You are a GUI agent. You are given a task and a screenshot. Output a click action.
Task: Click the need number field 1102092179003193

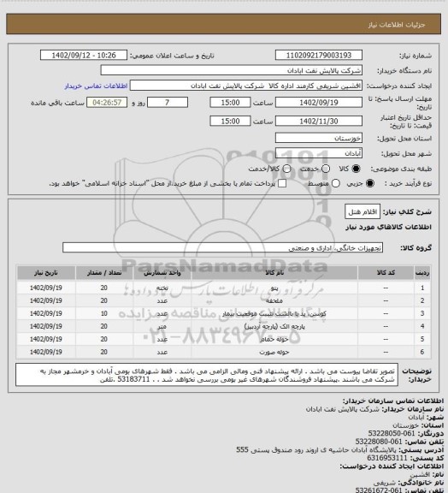tap(319, 56)
